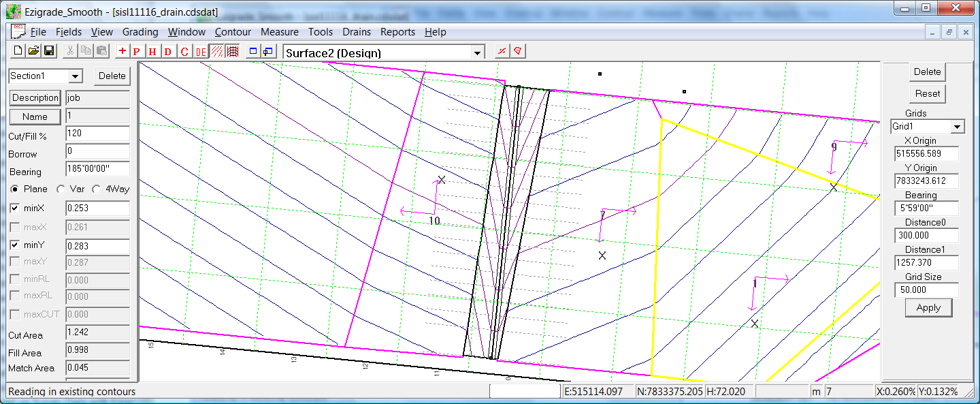Viewport: 980px width, 404px height.
Task: Open the Drains menu
Action: click(x=357, y=32)
